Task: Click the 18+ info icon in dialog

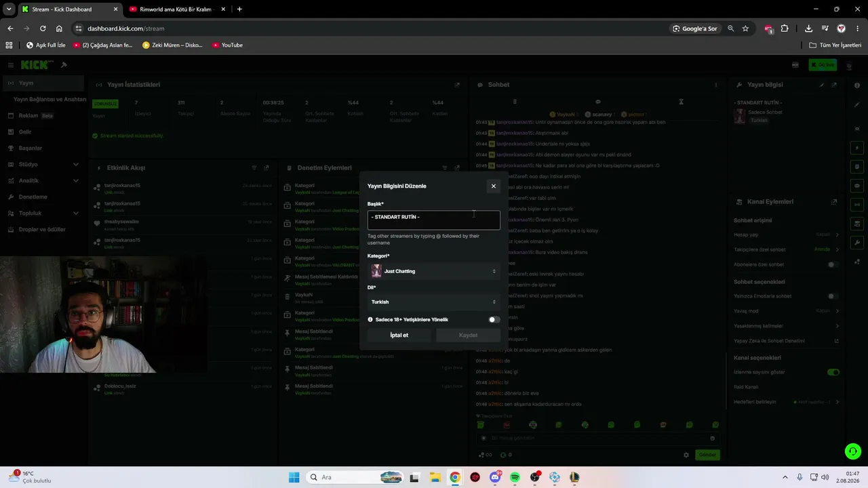Action: (370, 319)
